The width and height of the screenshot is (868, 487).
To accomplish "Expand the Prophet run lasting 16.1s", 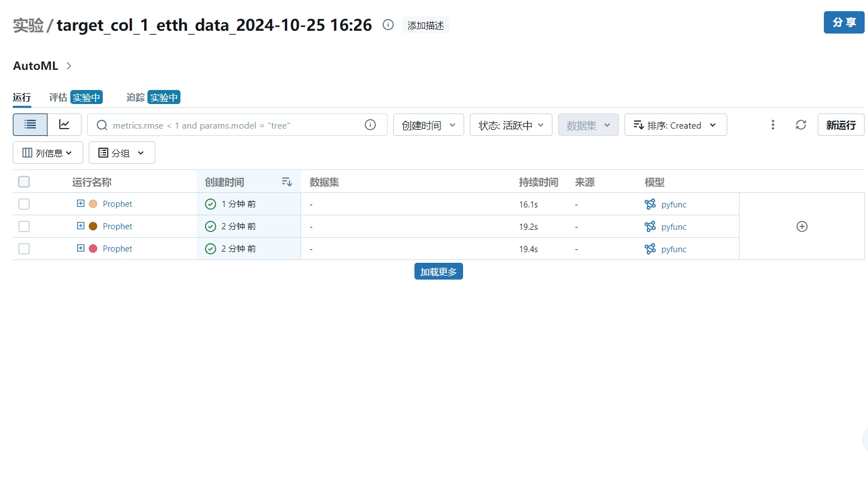I will coord(80,204).
